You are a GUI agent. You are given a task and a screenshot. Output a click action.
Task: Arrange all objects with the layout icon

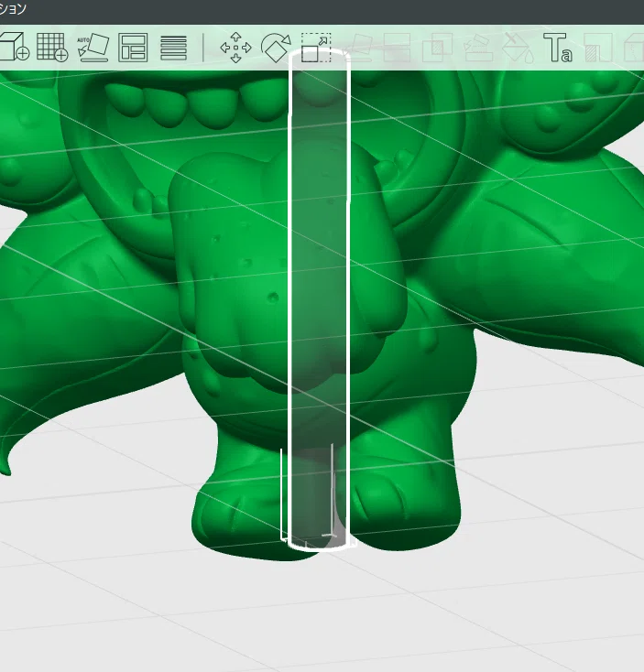coord(133,47)
